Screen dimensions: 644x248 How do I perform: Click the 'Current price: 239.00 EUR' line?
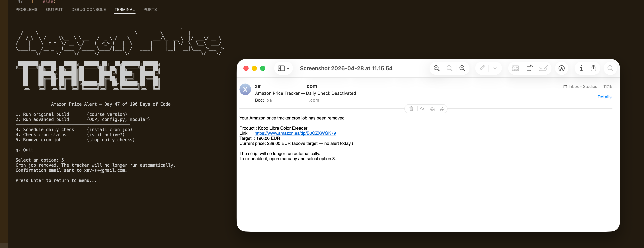click(296, 143)
